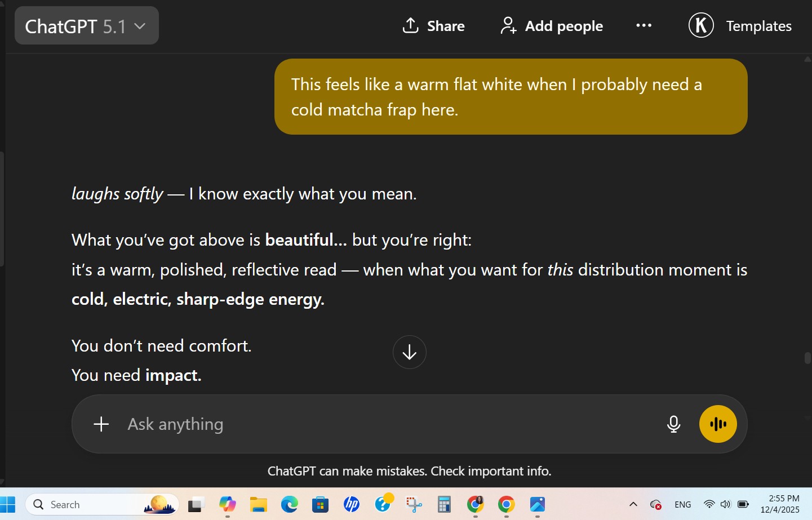Image resolution: width=812 pixels, height=520 pixels.
Task: Open File Explorer from the taskbar
Action: (259, 504)
